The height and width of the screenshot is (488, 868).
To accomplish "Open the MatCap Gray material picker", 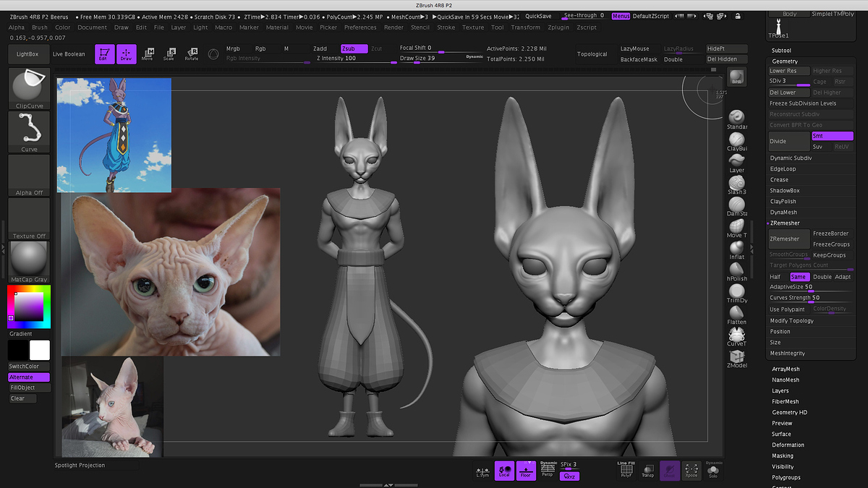I will [30, 262].
